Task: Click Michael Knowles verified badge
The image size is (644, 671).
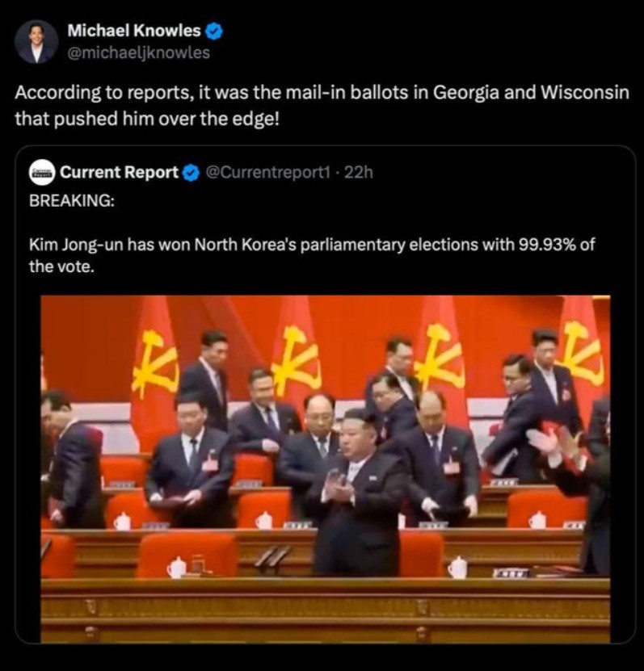Action: tap(214, 31)
